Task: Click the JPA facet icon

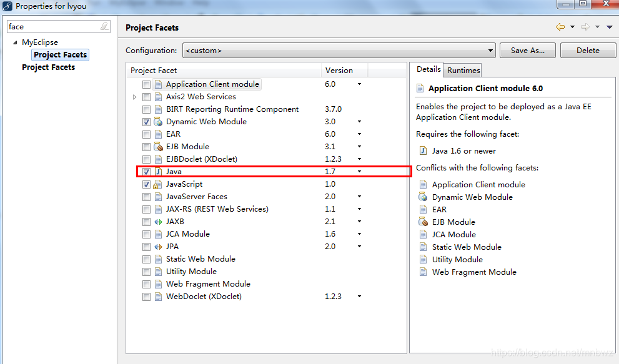Action: click(158, 247)
